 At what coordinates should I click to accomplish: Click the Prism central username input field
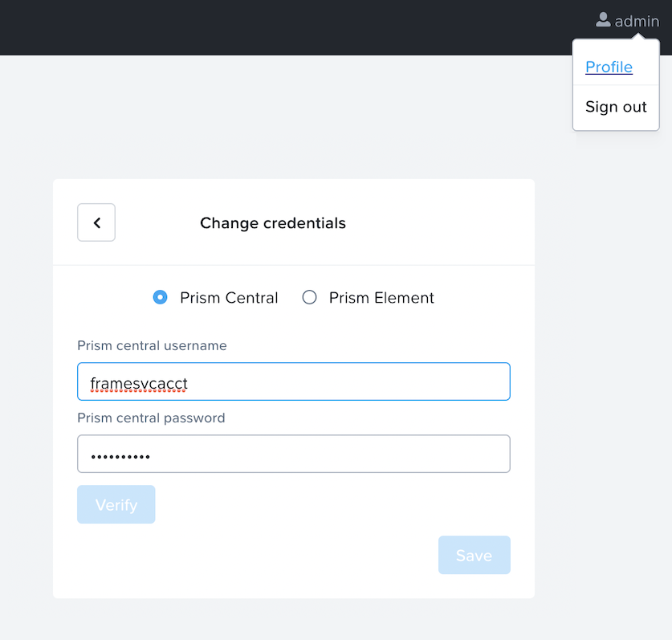[x=293, y=381]
